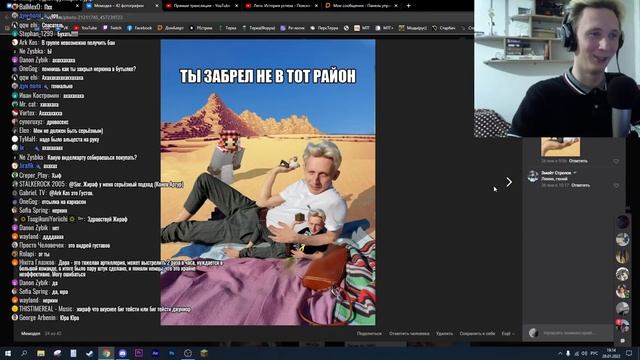Click "Поделиться" under the photo

[x=369, y=333]
